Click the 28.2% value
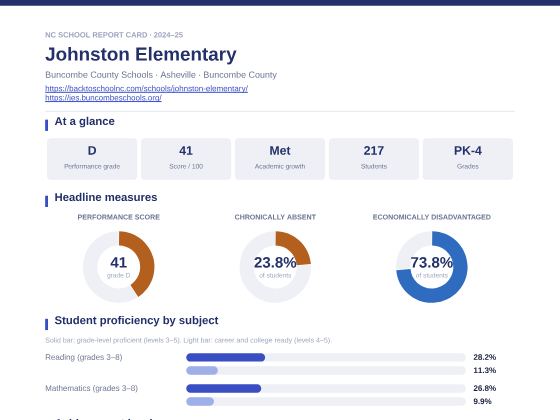 tap(485, 357)
